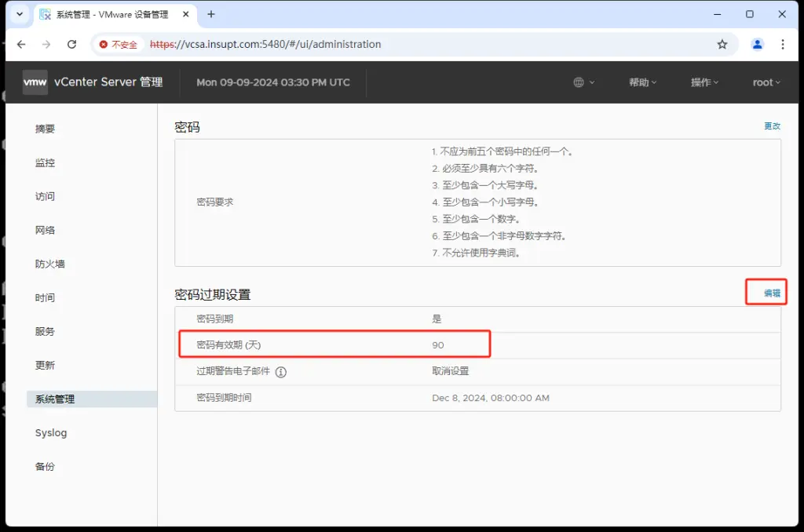Open the tab search dropdown arrow
Screen dimensions: 804x532
[19, 14]
